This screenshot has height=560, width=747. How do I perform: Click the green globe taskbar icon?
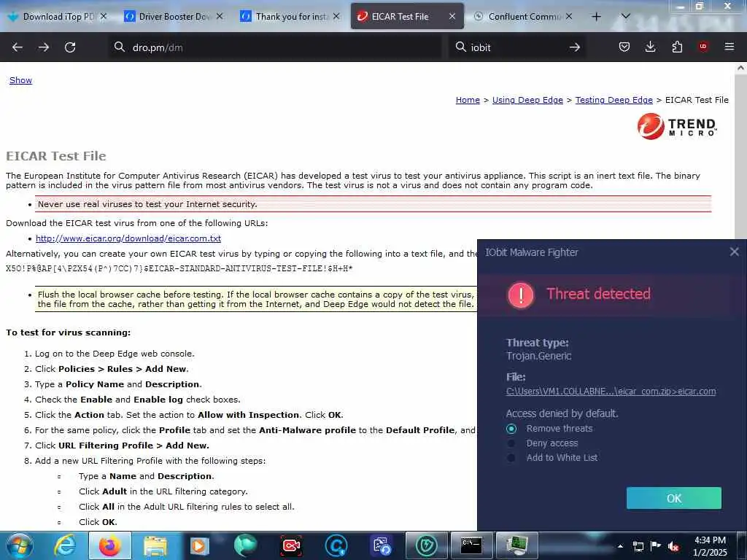(x=245, y=545)
